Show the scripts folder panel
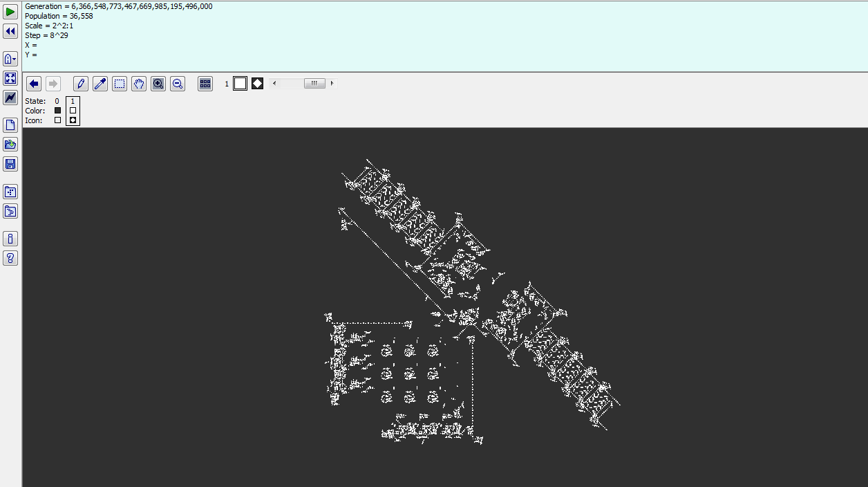Viewport: 868px width, 487px height. (10, 211)
